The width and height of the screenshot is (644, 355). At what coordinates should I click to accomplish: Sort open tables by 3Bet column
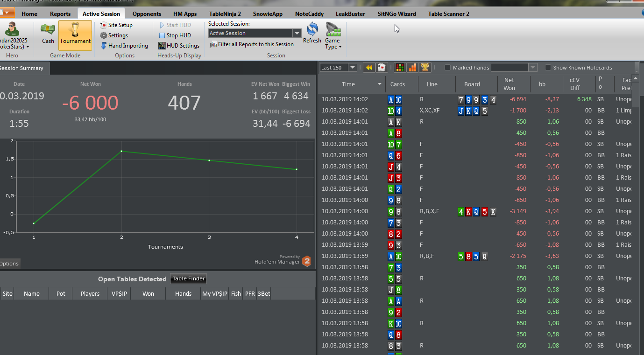pyautogui.click(x=263, y=294)
